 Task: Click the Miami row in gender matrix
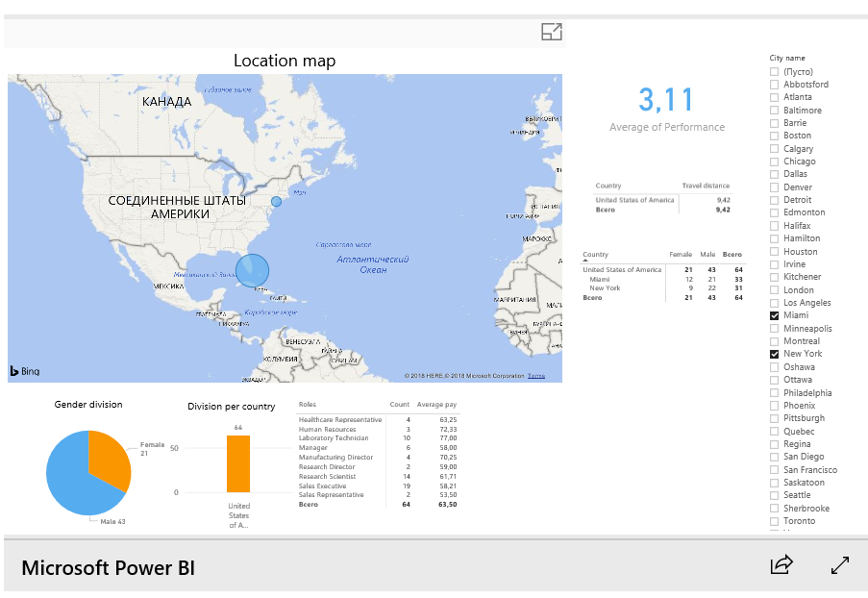click(662, 280)
